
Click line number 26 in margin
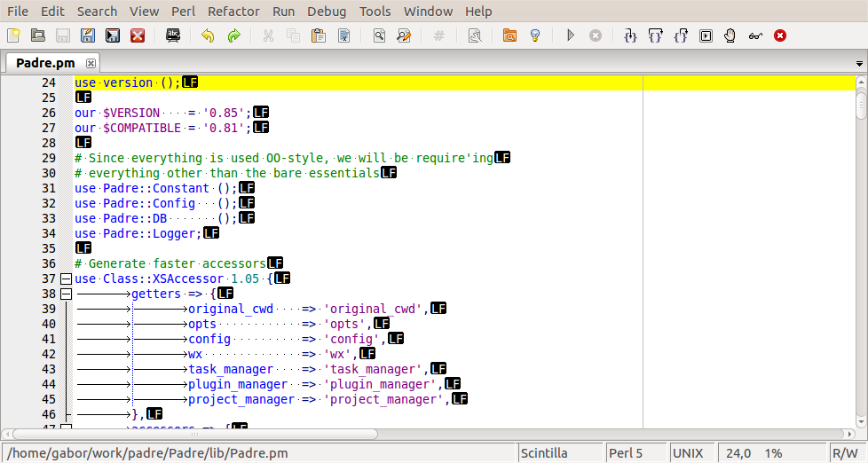pos(49,113)
